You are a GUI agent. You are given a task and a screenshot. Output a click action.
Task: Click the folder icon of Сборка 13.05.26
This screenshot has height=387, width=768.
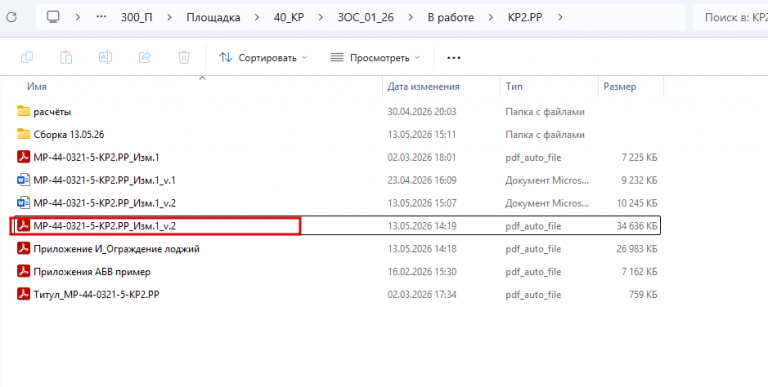click(23, 134)
